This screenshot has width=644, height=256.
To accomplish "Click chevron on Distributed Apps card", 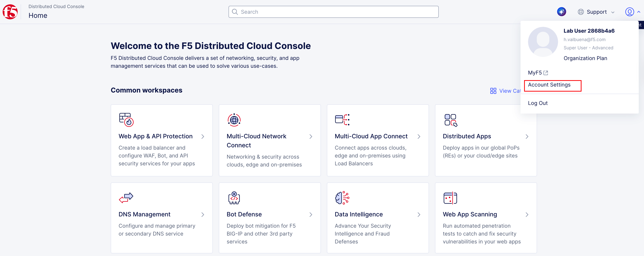I will (x=527, y=136).
